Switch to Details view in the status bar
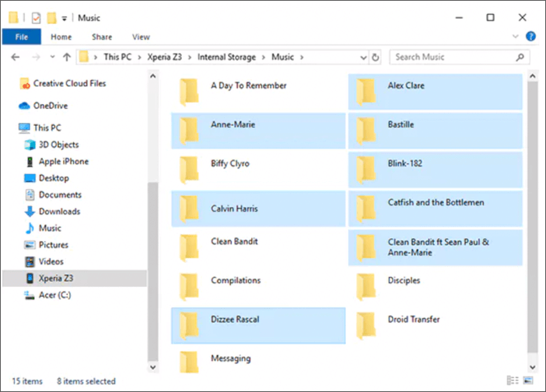The height and width of the screenshot is (392, 546). pos(513,380)
